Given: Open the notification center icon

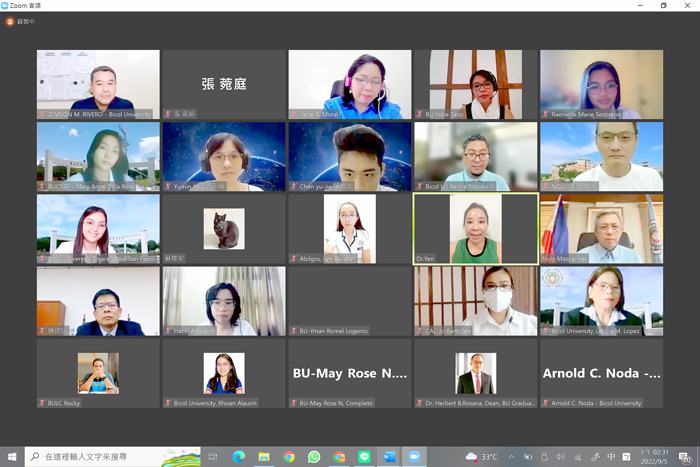Looking at the screenshot, I should 684,457.
